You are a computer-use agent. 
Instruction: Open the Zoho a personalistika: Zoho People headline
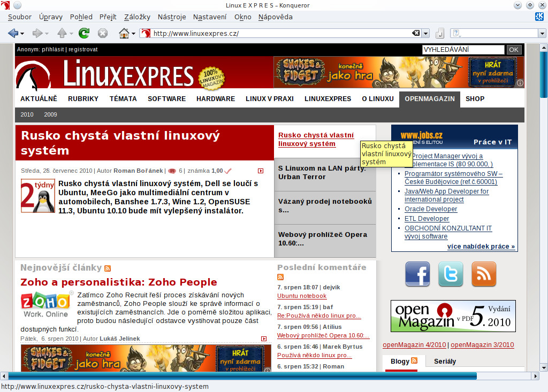(119, 282)
